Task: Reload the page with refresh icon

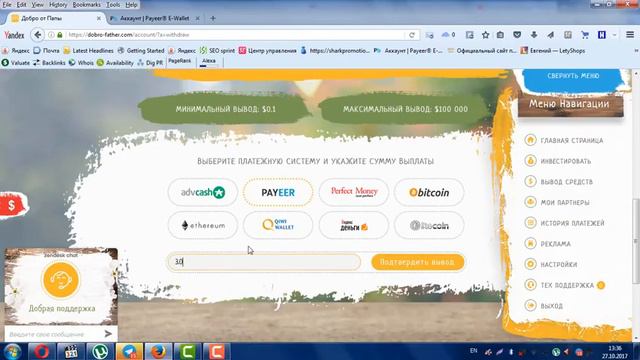Action: pos(412,35)
